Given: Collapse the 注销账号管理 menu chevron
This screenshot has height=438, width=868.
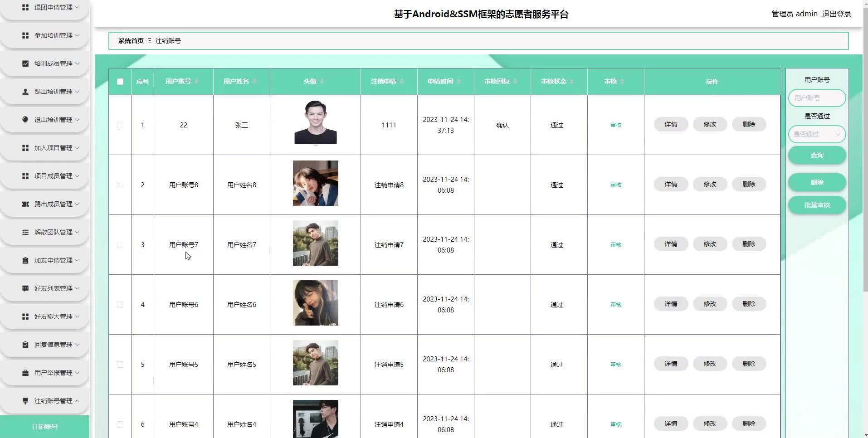Looking at the screenshot, I should click(77, 401).
